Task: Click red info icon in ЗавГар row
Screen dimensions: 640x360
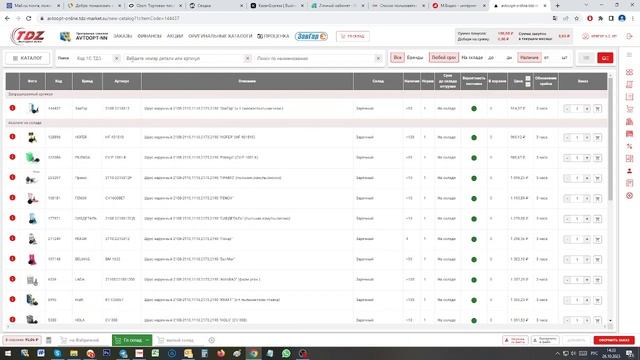Action: (13, 108)
